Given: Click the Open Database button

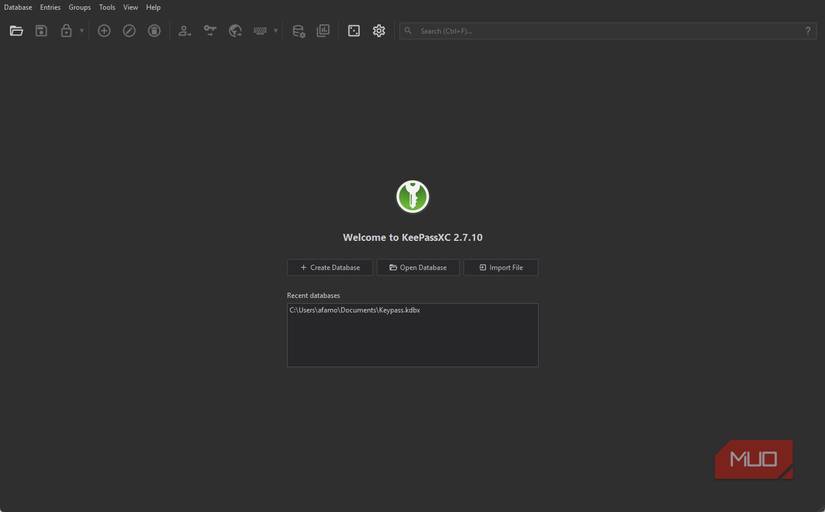Looking at the screenshot, I should click(x=418, y=267).
